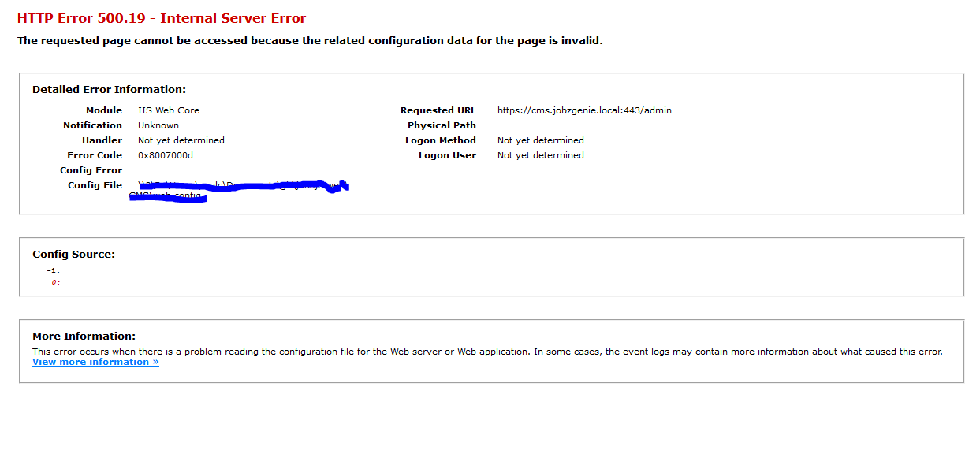The image size is (980, 454).
Task: Click the red config source line '0:'
Action: click(56, 282)
